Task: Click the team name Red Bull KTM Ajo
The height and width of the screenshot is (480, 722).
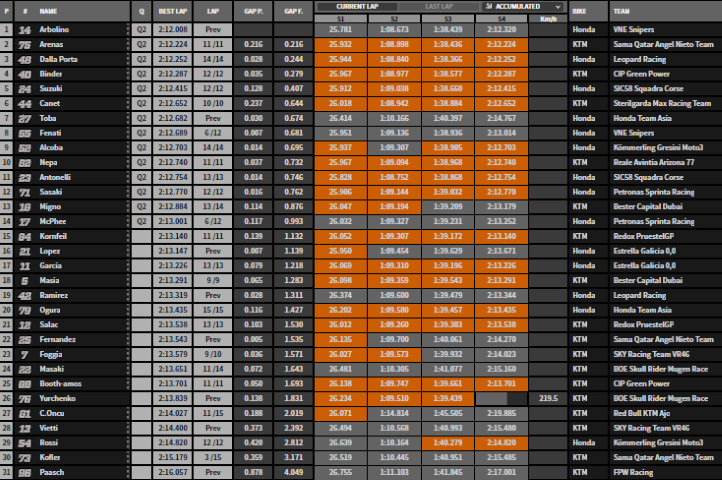Action: tap(641, 413)
